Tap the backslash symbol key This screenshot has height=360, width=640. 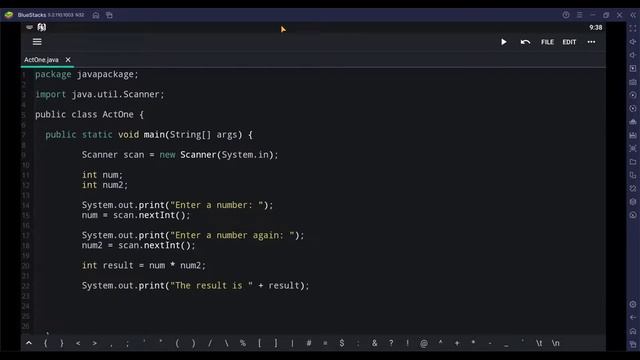[227, 343]
